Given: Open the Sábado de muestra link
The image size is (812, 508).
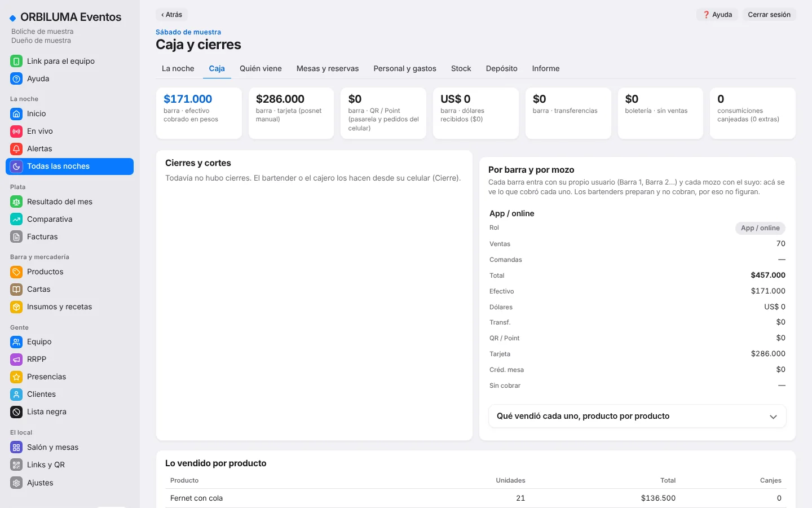Looking at the screenshot, I should (x=188, y=32).
